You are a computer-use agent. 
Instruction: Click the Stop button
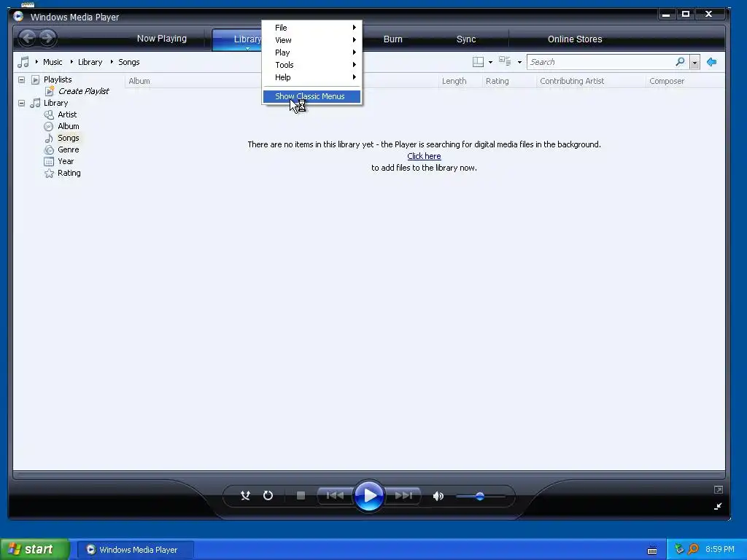pyautogui.click(x=301, y=496)
